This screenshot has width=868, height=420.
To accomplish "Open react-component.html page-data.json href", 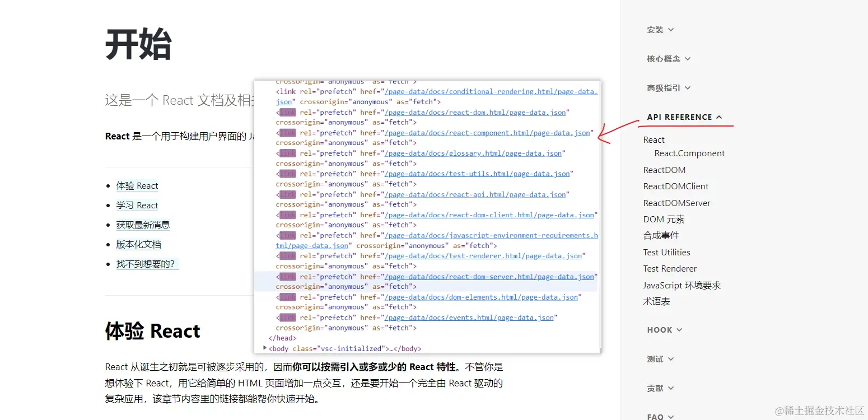I will [x=487, y=133].
